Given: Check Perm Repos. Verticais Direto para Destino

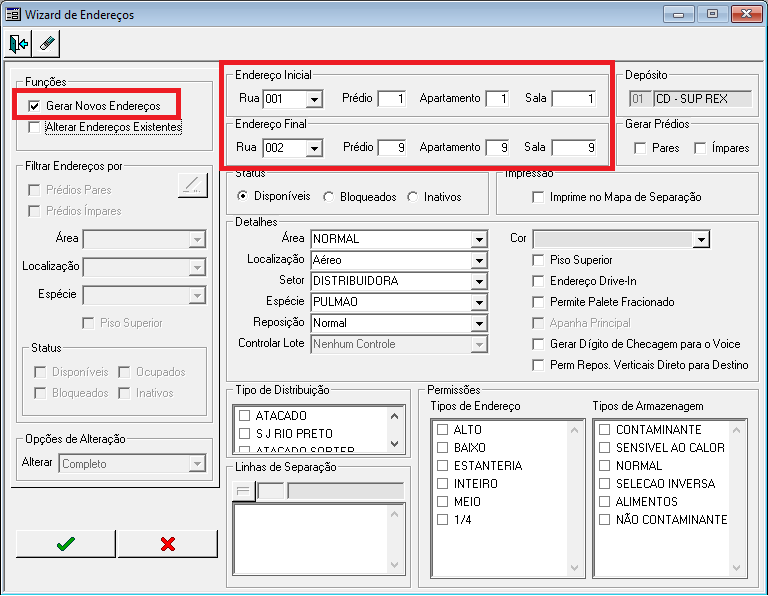Looking at the screenshot, I should tap(538, 365).
